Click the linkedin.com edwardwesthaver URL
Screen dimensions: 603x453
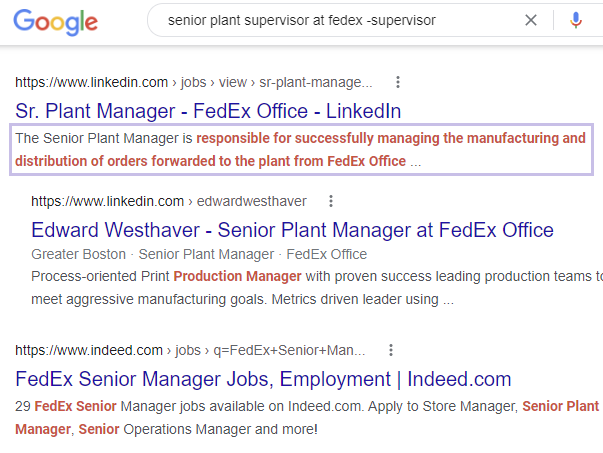pyautogui.click(x=169, y=201)
